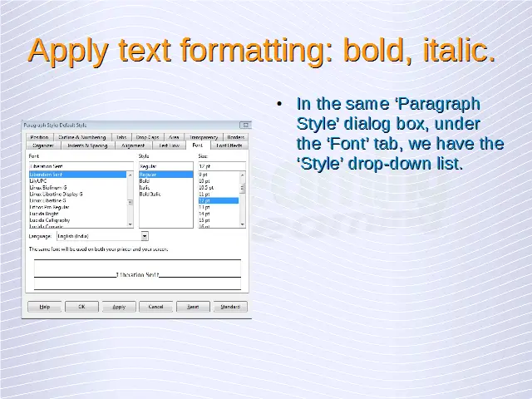Choose Italic in the Style list
Screen dimensions: 532x399
[x=145, y=188]
